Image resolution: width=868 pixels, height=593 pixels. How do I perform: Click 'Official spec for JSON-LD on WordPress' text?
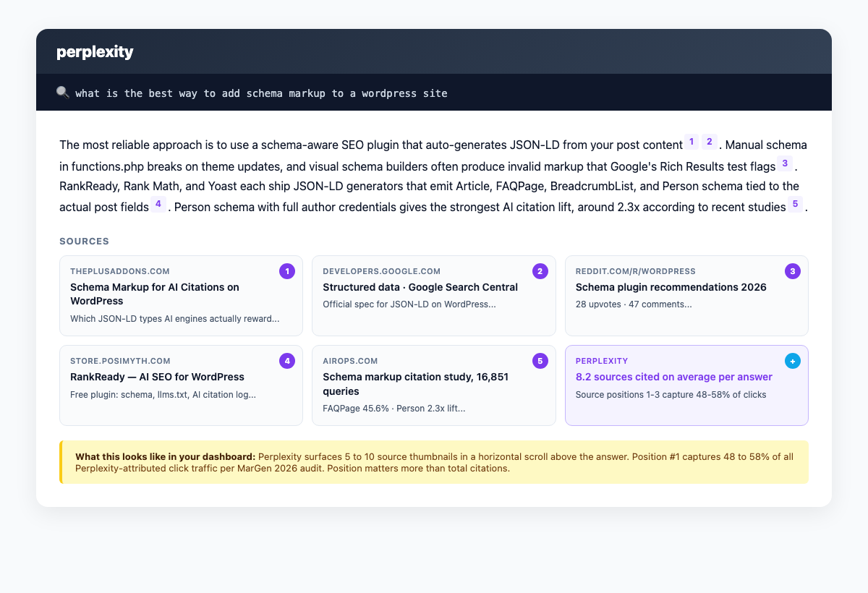coord(409,304)
